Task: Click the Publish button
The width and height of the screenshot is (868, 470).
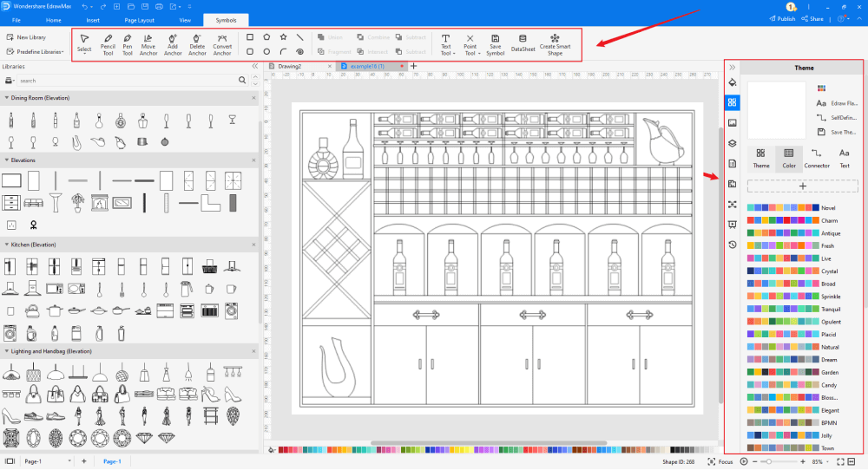Action: tap(781, 18)
